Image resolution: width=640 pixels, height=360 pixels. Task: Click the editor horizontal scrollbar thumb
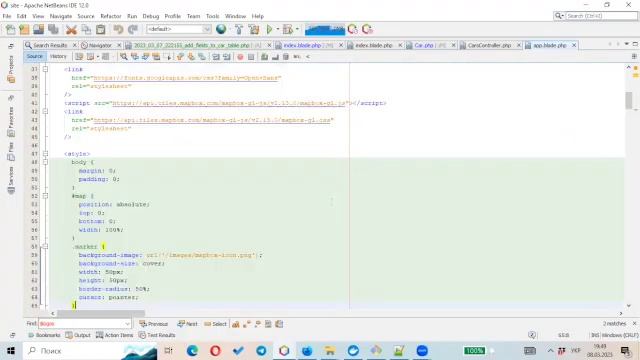101,313
